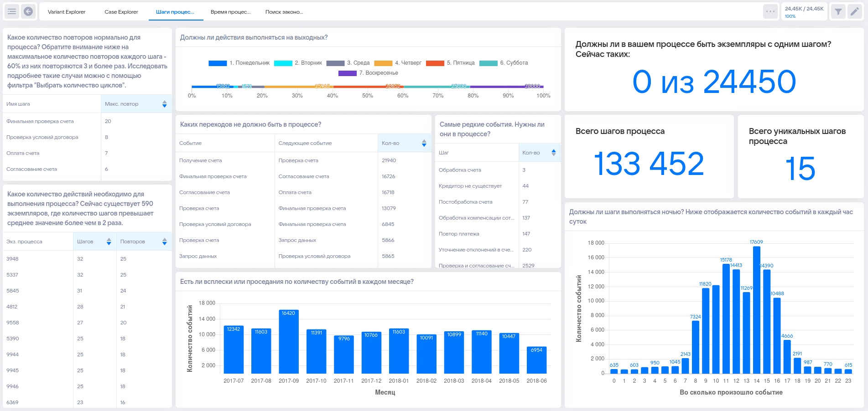
Task: Toggle Среда legend swatch
Action: pyautogui.click(x=335, y=63)
